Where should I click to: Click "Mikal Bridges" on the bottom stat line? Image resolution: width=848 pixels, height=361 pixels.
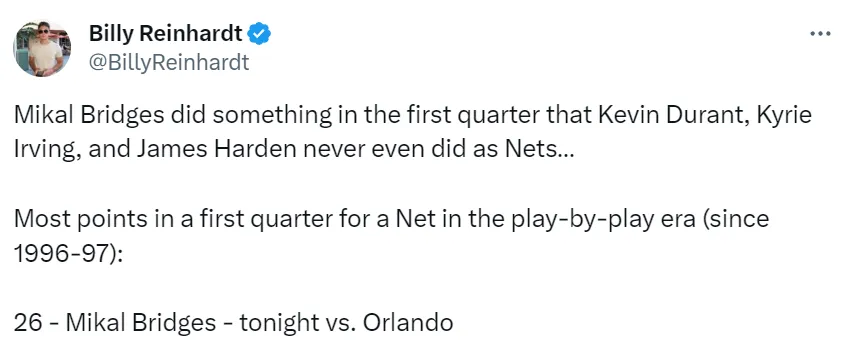(x=140, y=323)
